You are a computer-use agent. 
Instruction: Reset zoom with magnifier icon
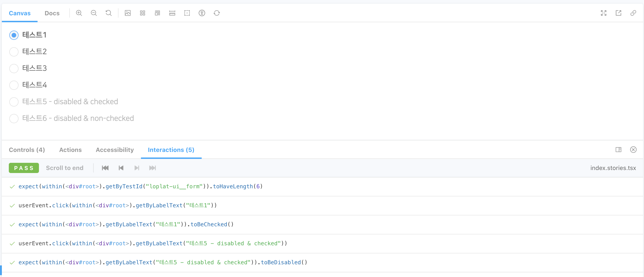[108, 13]
